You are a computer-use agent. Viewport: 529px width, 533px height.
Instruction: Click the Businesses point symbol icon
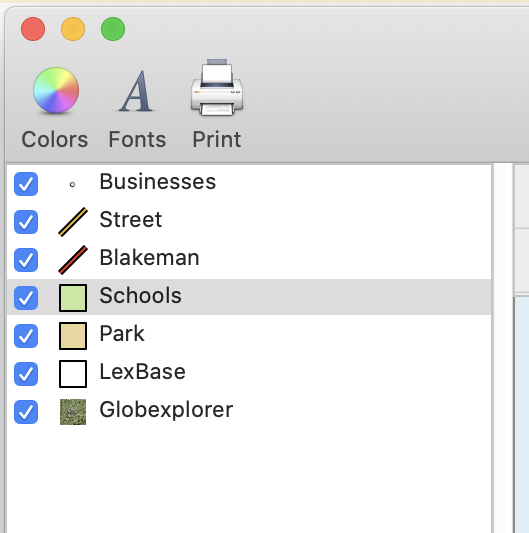coord(72,185)
